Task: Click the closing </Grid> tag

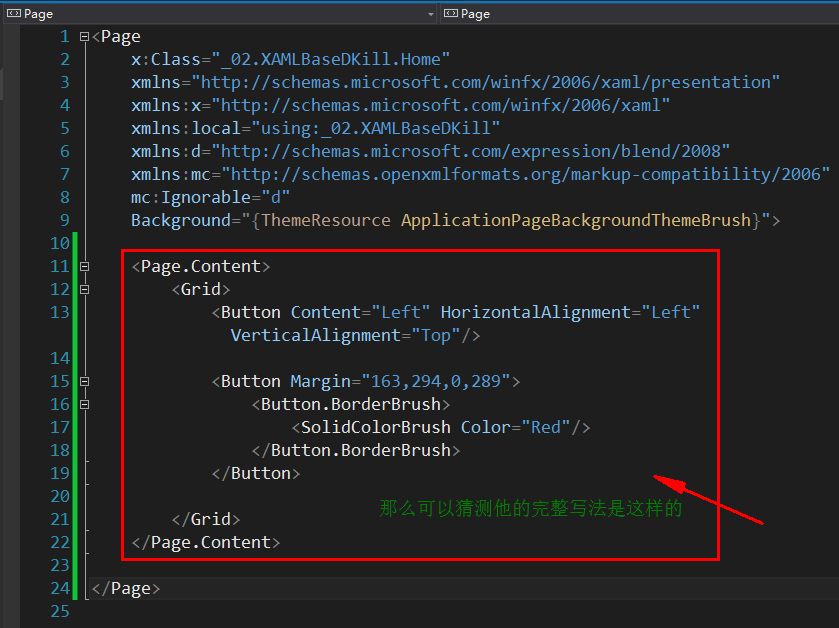Action: coord(206,519)
